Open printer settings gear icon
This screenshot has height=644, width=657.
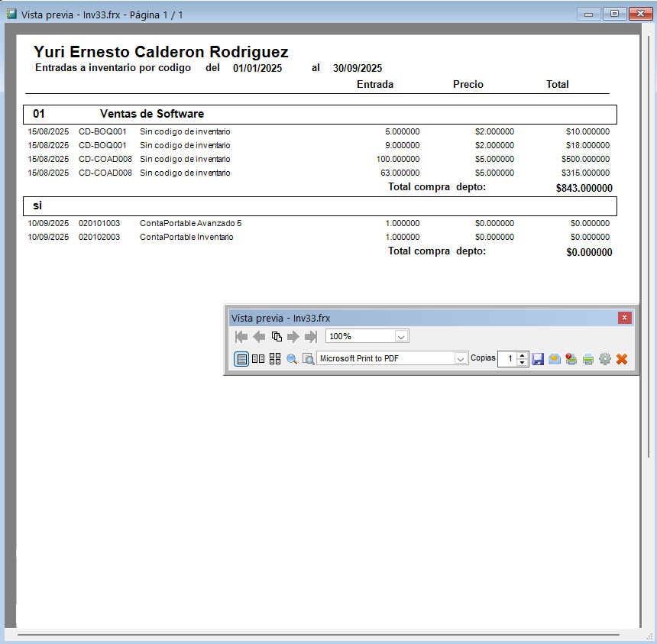(x=604, y=359)
